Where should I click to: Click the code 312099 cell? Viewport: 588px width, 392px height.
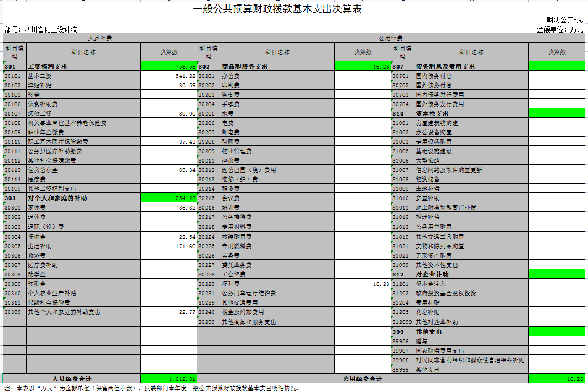pyautogui.click(x=402, y=321)
